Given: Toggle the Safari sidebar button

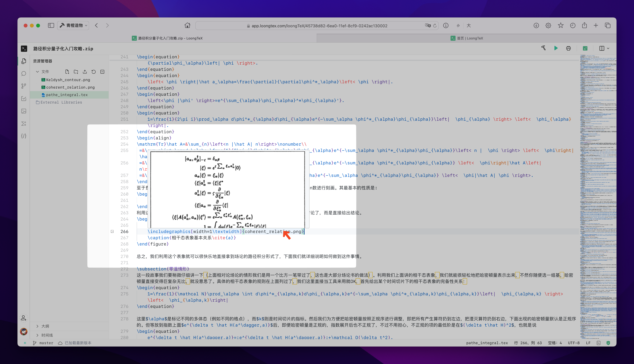Looking at the screenshot, I should [51, 26].
